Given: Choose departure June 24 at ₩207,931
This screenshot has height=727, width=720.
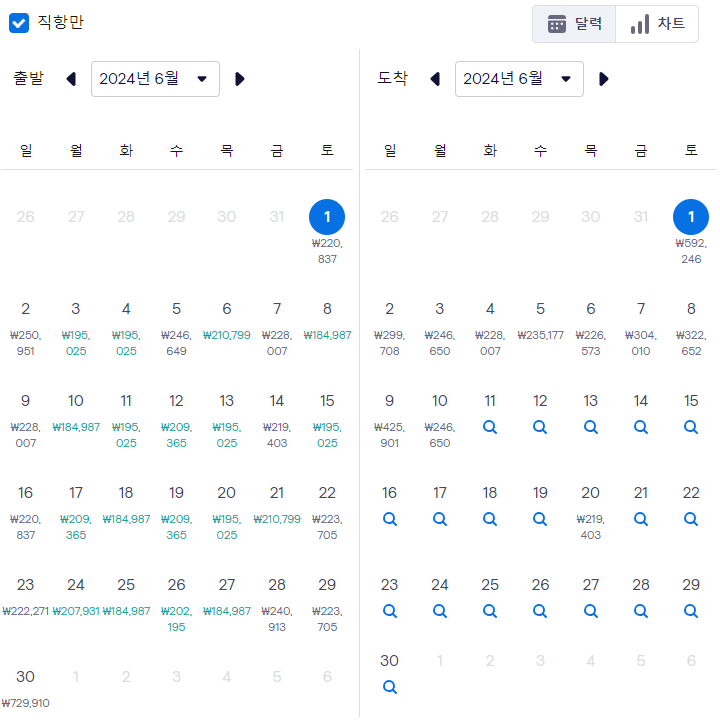Looking at the screenshot, I should click(x=76, y=597).
